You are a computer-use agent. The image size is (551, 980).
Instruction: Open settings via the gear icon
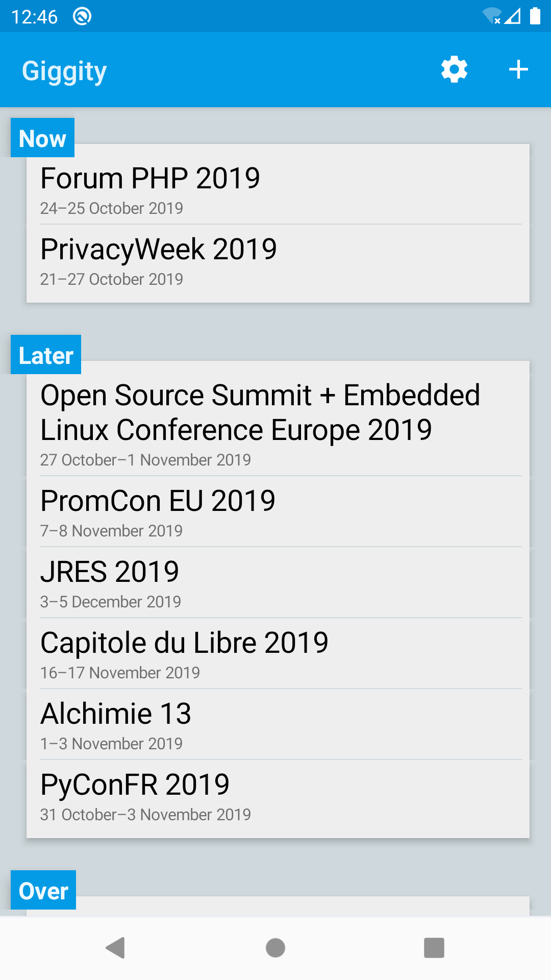(x=454, y=69)
